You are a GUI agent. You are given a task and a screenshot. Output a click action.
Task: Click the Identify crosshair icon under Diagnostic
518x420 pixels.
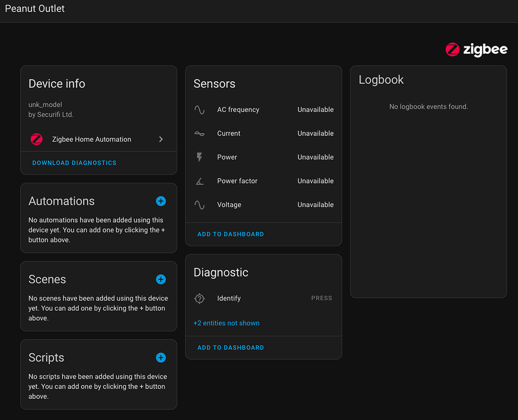coord(199,298)
